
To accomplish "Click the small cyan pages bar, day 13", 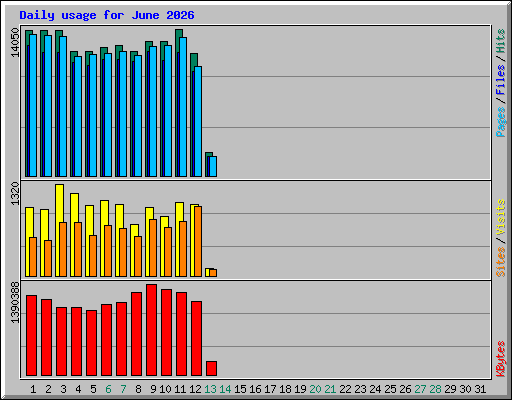I will point(213,166).
